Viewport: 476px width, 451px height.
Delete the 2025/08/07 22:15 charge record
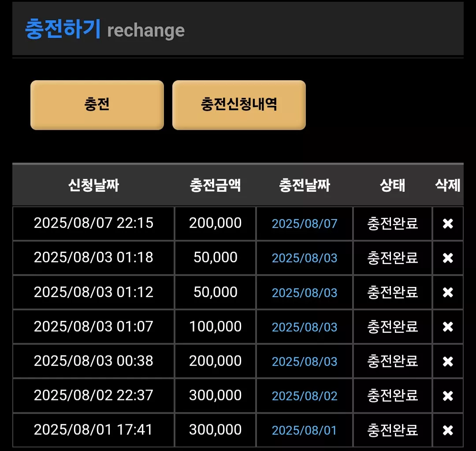pos(448,224)
